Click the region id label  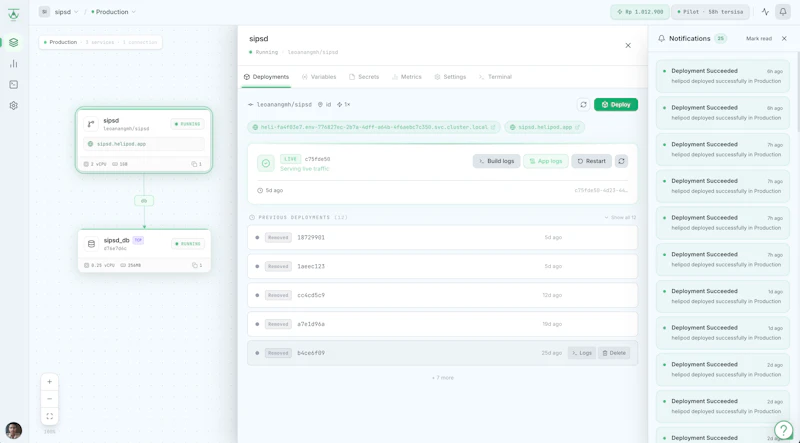coord(324,105)
